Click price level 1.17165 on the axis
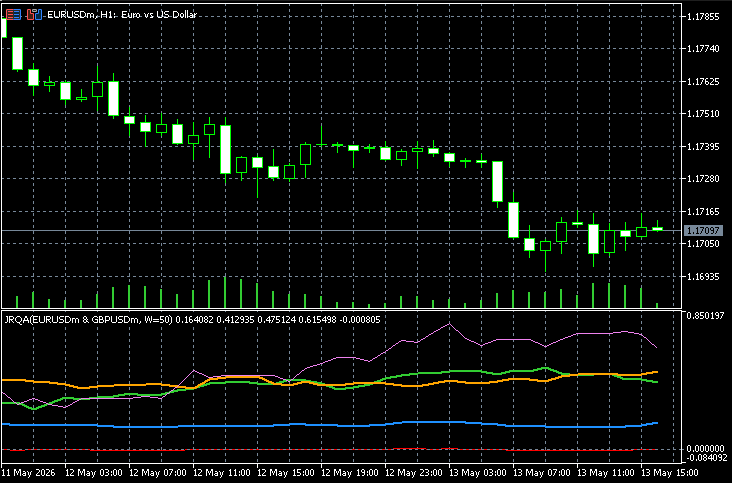732x483 pixels. click(704, 212)
